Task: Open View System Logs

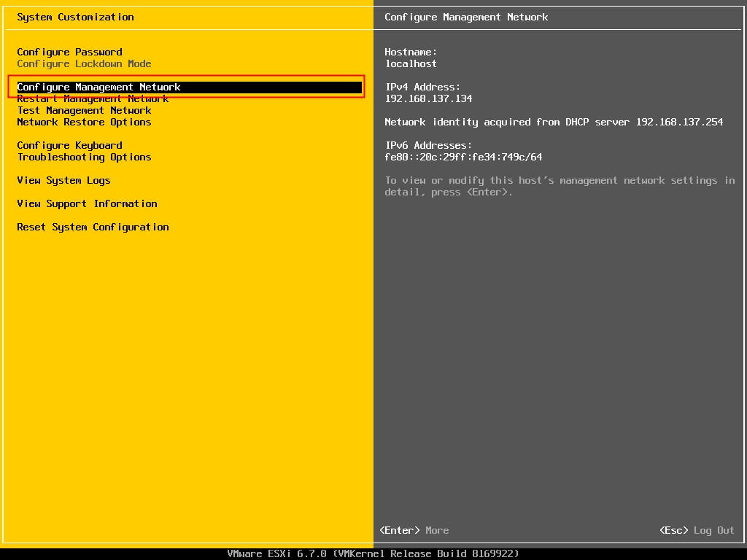Action: 64,180
